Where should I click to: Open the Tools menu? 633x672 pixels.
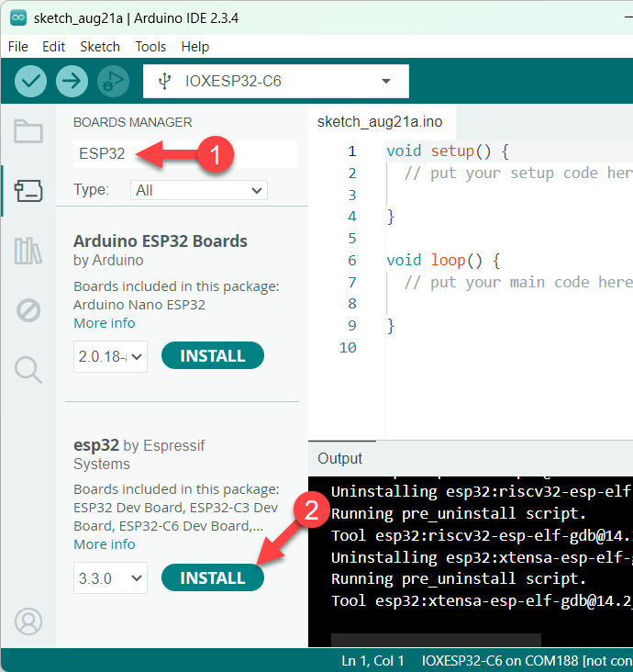click(x=150, y=46)
